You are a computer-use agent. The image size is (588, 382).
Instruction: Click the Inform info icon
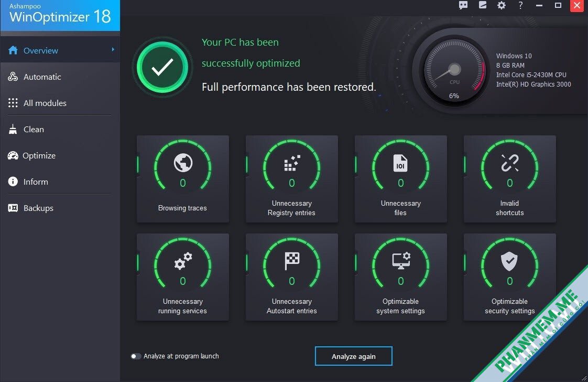click(13, 182)
